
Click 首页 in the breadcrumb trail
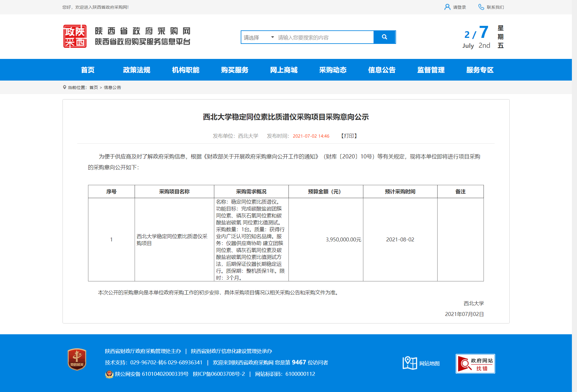(93, 87)
